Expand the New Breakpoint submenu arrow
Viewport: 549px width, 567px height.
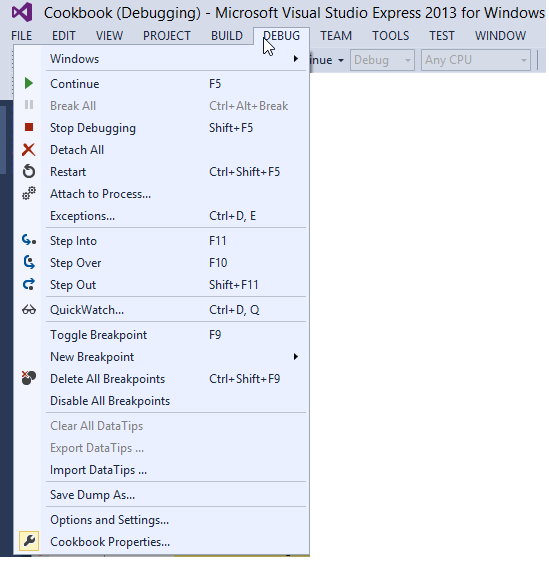coord(296,357)
